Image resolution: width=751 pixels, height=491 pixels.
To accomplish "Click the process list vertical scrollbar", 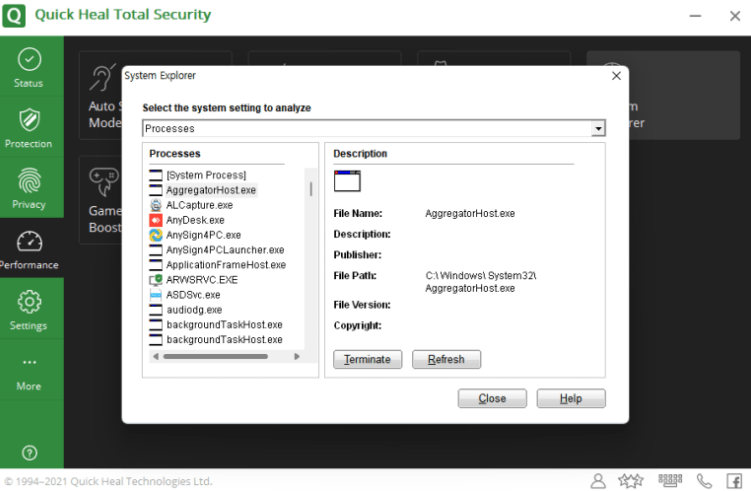I will point(310,188).
